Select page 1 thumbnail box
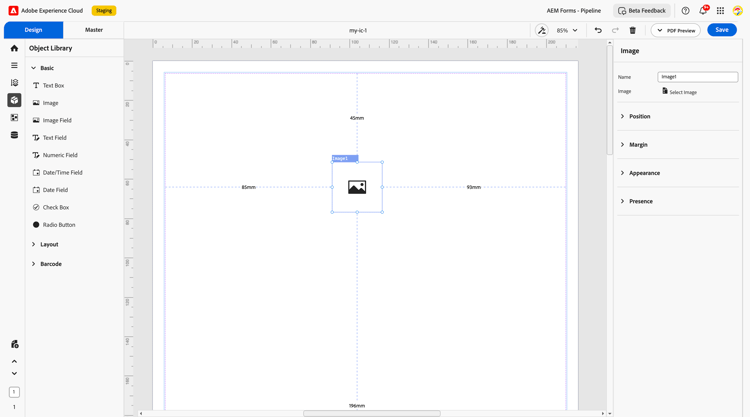Viewport: 750px width, 417px height. [14, 392]
